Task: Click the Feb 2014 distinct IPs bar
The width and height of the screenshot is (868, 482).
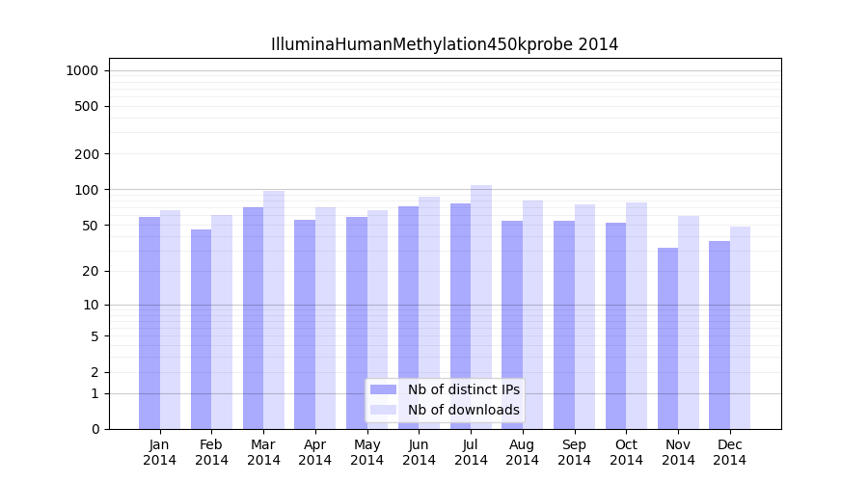Action: pyautogui.click(x=201, y=329)
